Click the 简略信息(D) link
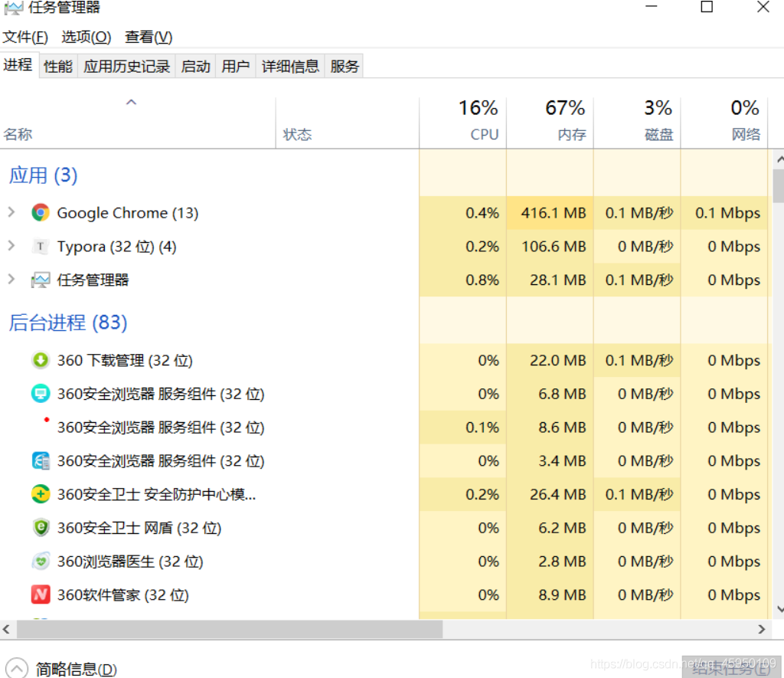Viewport: 784px width, 678px height. click(76, 670)
